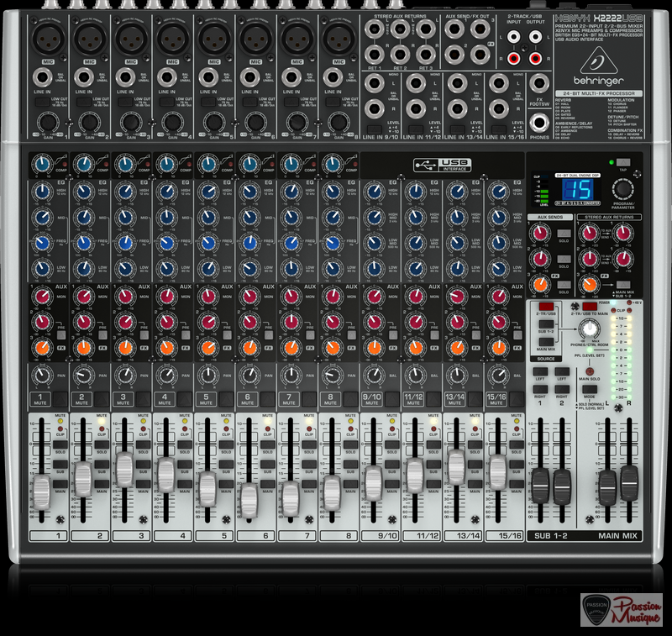Click the channel 2 LINE IN jack

point(83,77)
